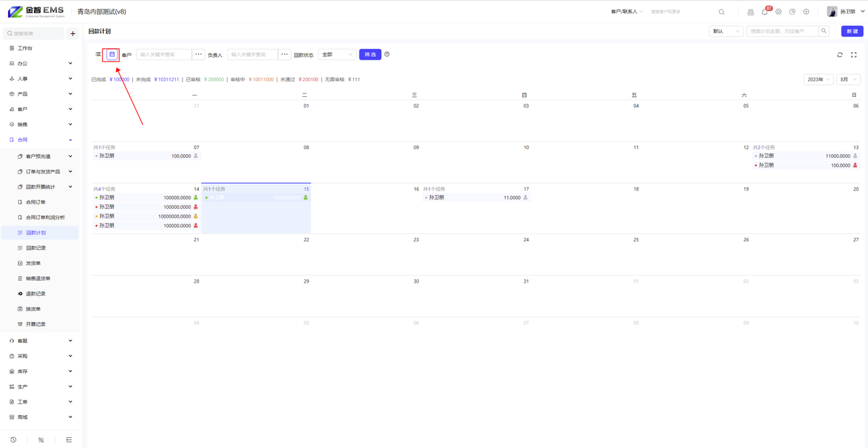Open the 8月 month dropdown
The width and height of the screenshot is (868, 448).
click(x=848, y=79)
